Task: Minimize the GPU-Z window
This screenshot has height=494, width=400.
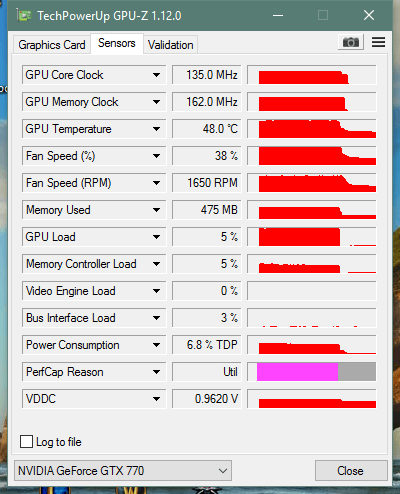Action: point(278,15)
